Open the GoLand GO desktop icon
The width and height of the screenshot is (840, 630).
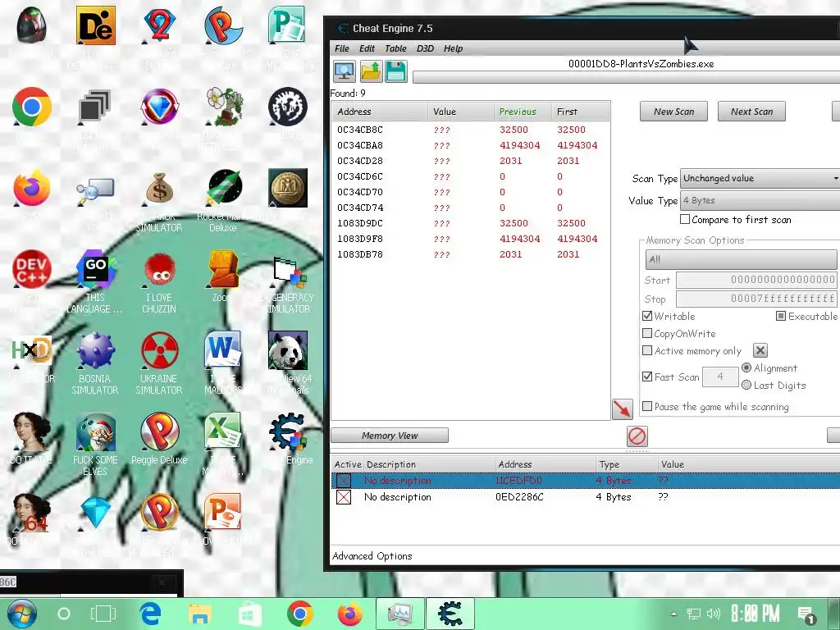(x=95, y=269)
